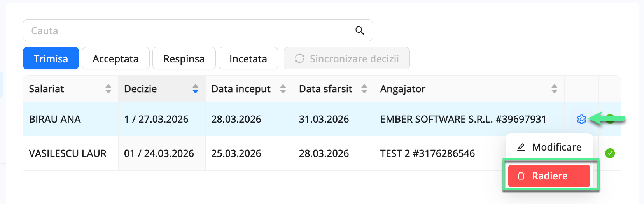This screenshot has height=204, width=644.
Task: Click sort arrows on Angajator column
Action: click(x=554, y=89)
